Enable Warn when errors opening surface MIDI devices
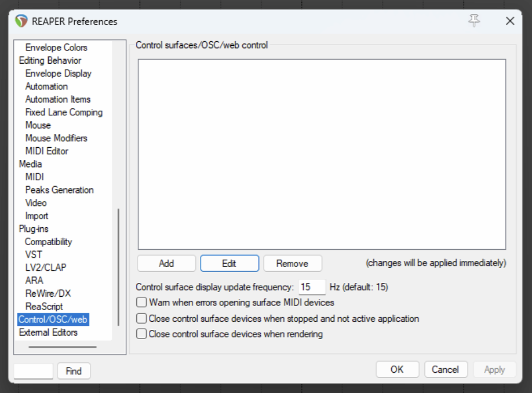 tap(141, 302)
